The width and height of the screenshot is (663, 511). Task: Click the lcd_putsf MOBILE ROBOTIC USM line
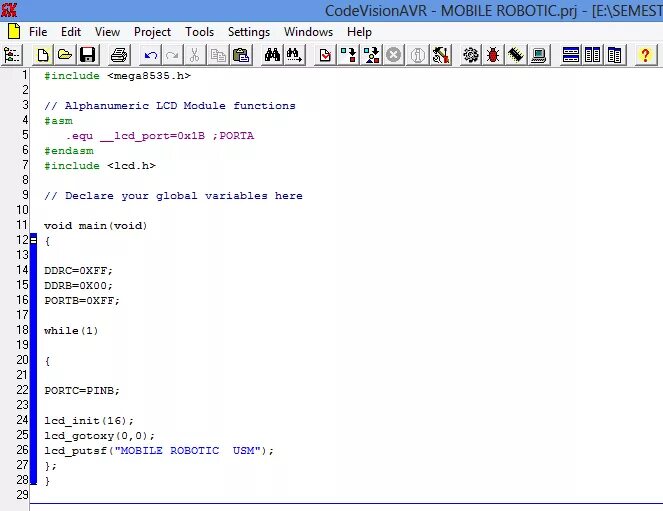pos(159,451)
